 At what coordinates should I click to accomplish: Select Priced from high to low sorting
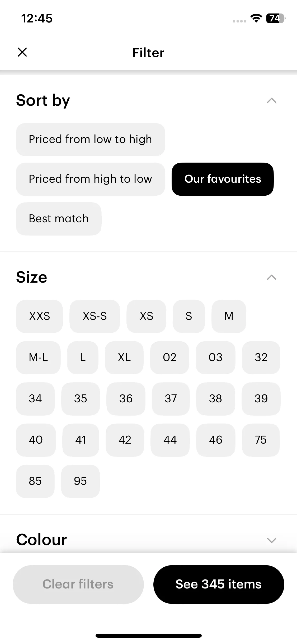(x=91, y=179)
